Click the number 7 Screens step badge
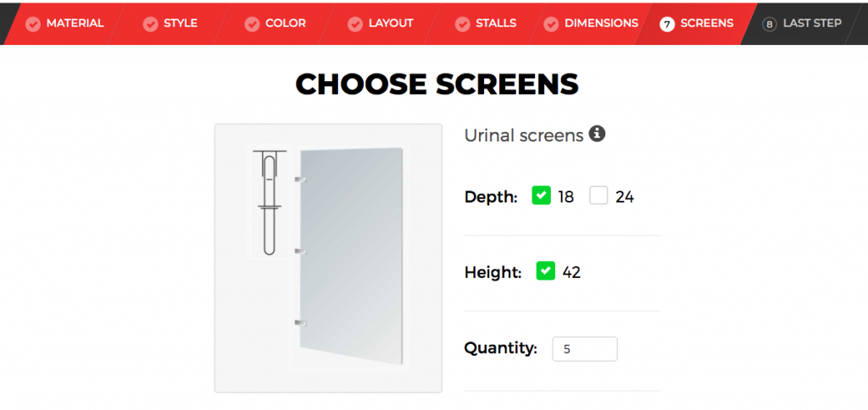This screenshot has width=868, height=410. [x=667, y=24]
